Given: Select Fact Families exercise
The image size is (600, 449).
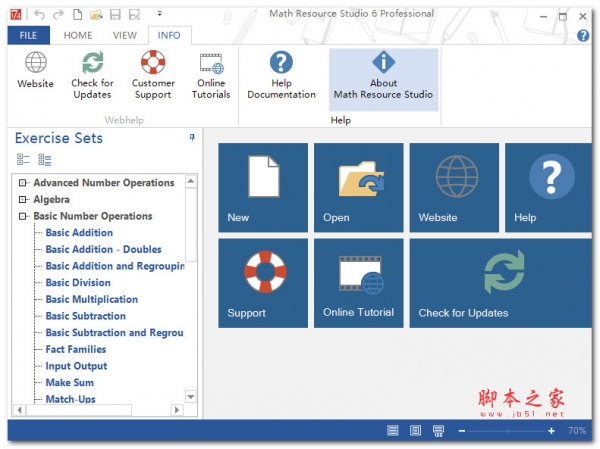Looking at the screenshot, I should [76, 349].
